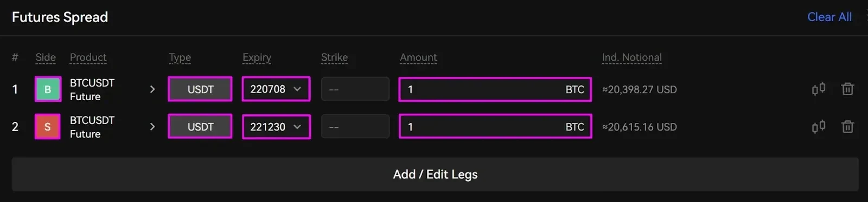Click leg 1 Strike field
Image resolution: width=868 pixels, height=202 pixels.
pyautogui.click(x=355, y=89)
